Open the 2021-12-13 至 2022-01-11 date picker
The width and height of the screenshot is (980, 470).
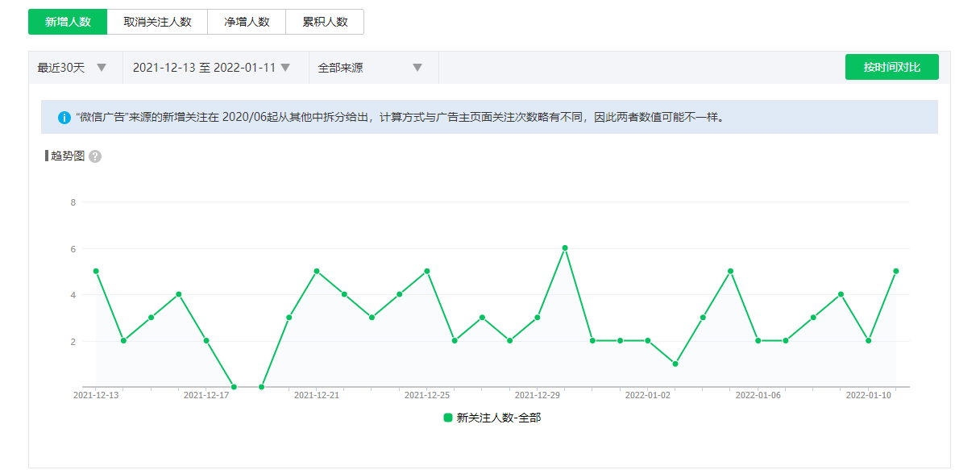(x=211, y=68)
